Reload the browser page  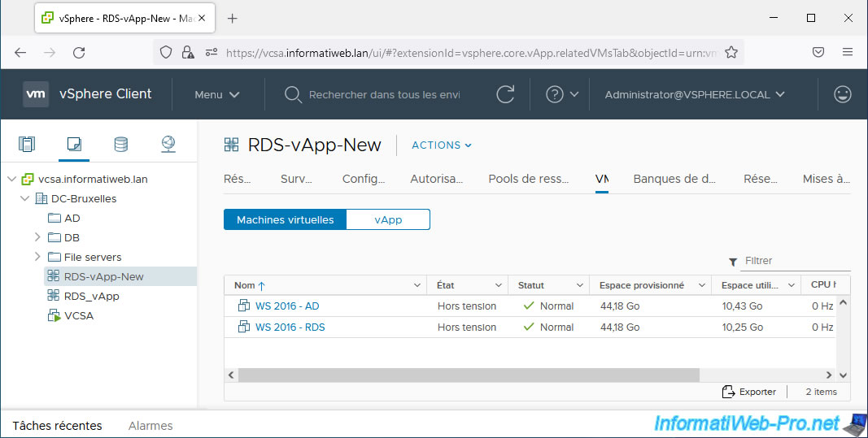click(x=79, y=53)
